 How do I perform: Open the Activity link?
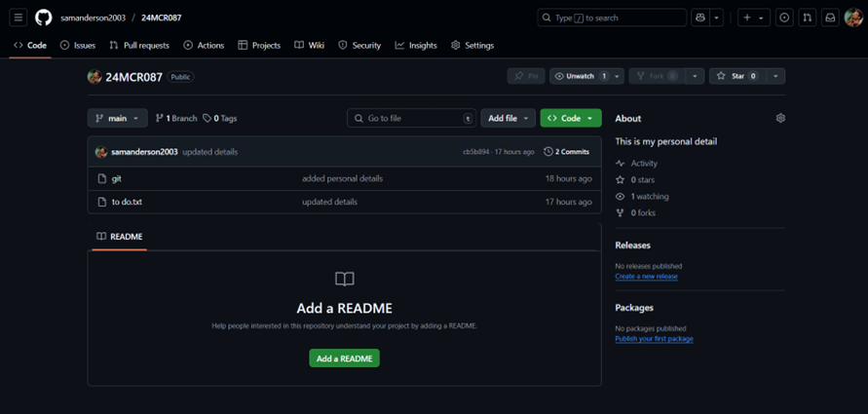[636, 164]
